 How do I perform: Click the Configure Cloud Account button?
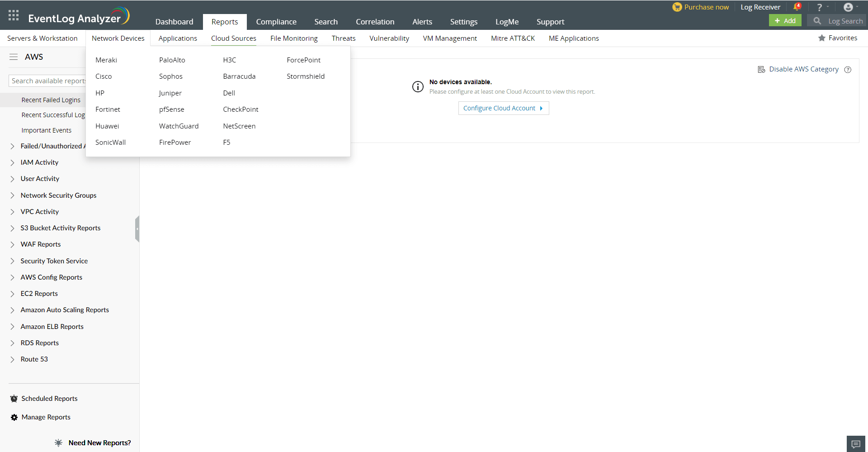coord(503,108)
